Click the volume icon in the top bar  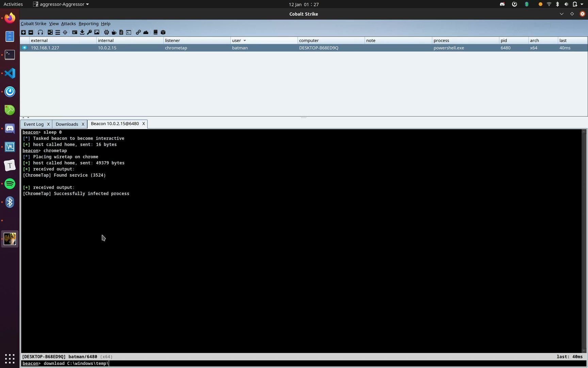566,4
